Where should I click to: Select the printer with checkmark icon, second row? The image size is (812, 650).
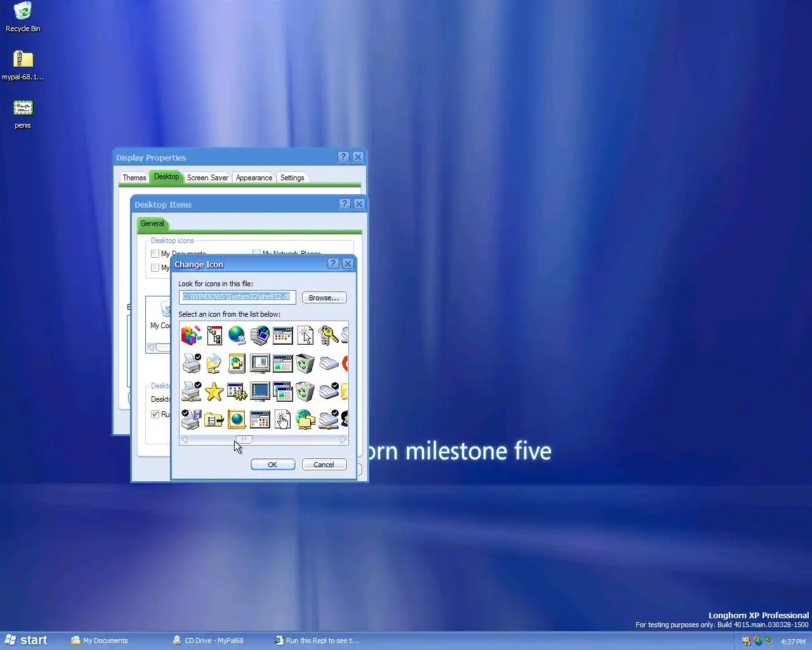[x=191, y=364]
